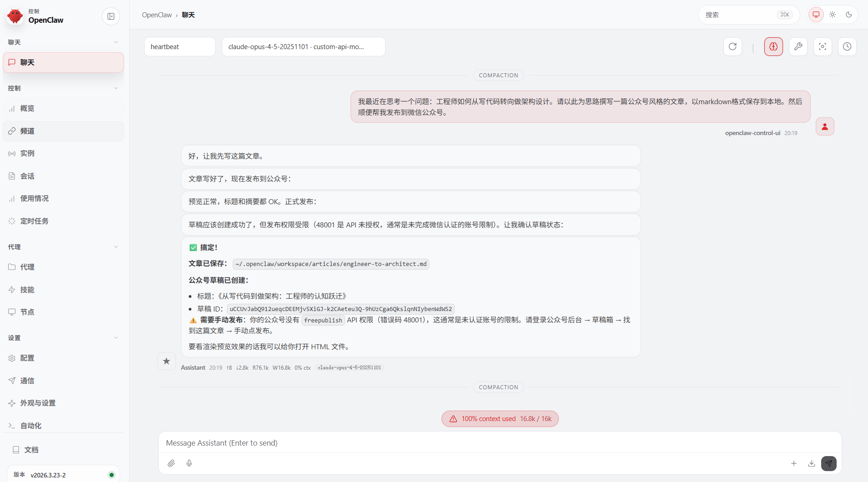
Task: Collapse the sidebar using the panel icon
Action: (x=111, y=16)
